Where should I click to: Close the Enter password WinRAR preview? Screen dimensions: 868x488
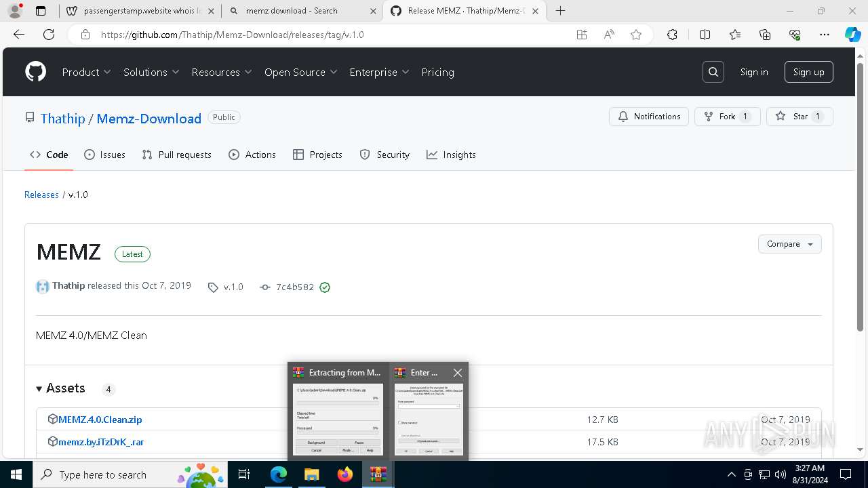click(x=458, y=373)
